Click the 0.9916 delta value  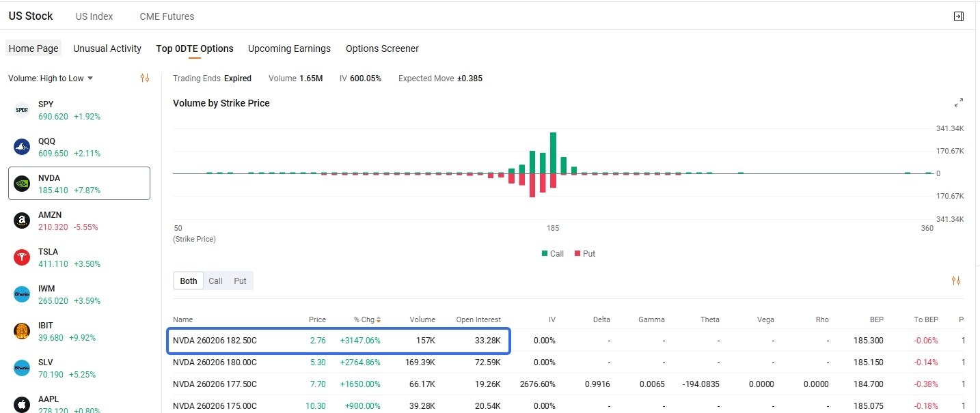597,384
